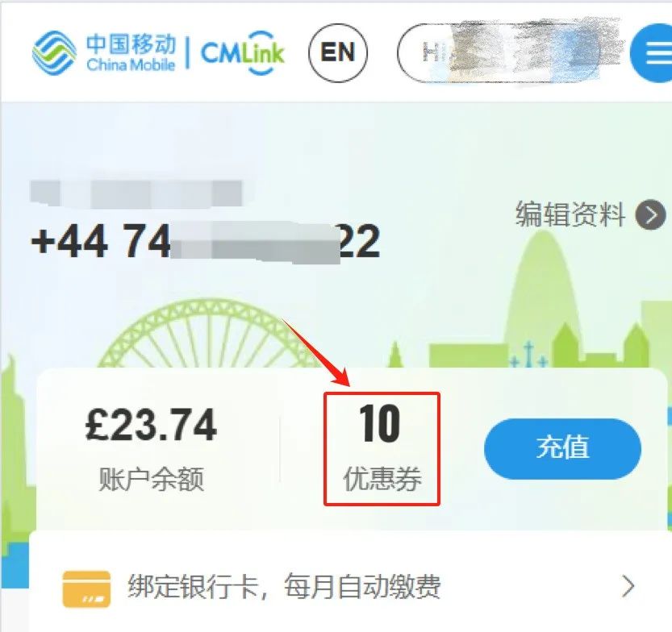
Task: Click the dark circular arrow beside 编辑资料
Action: (x=650, y=214)
